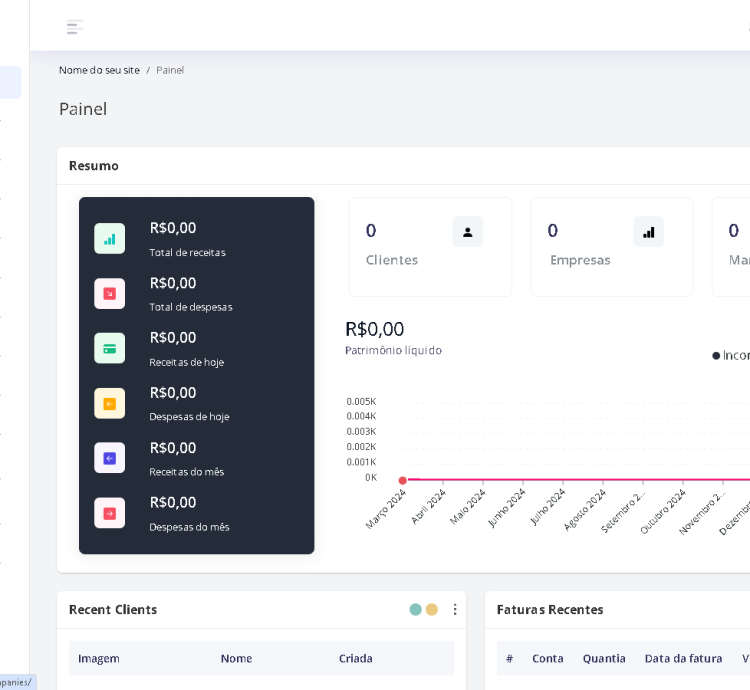Click the Recent Clients heading
This screenshot has height=690, width=750.
pos(113,610)
